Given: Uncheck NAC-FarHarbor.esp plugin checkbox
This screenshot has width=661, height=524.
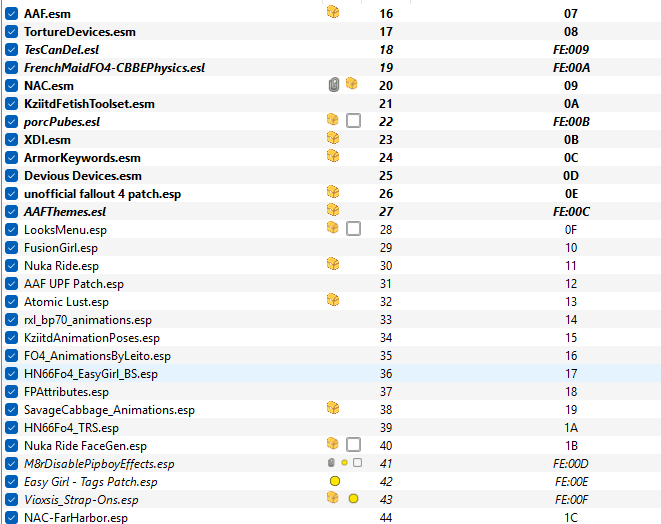Looking at the screenshot, I should click(x=11, y=517).
